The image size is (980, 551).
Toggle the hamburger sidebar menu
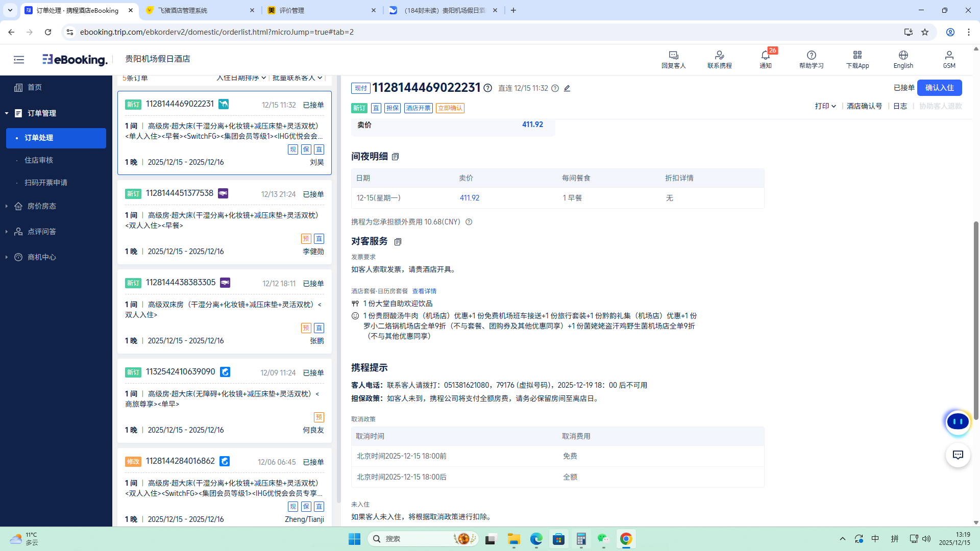19,60
